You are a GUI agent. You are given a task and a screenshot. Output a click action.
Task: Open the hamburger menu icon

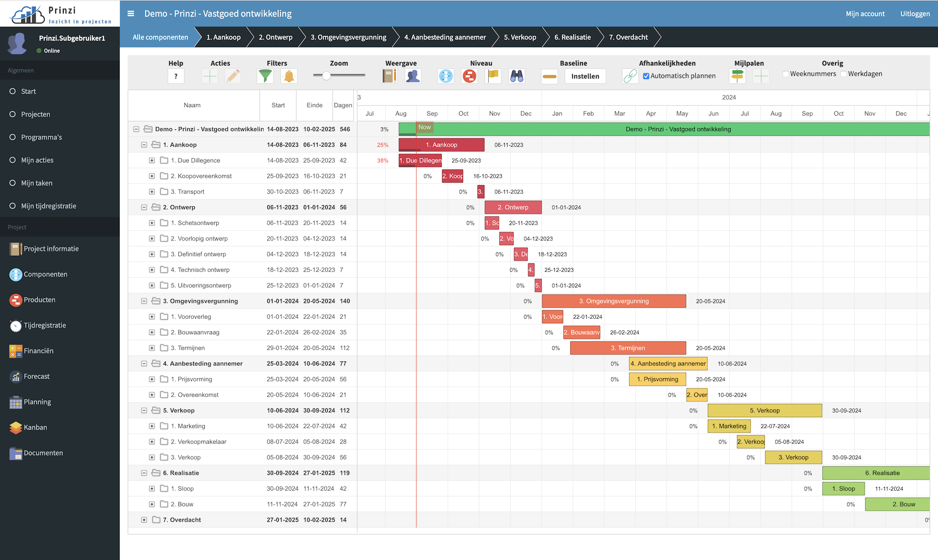pyautogui.click(x=131, y=14)
